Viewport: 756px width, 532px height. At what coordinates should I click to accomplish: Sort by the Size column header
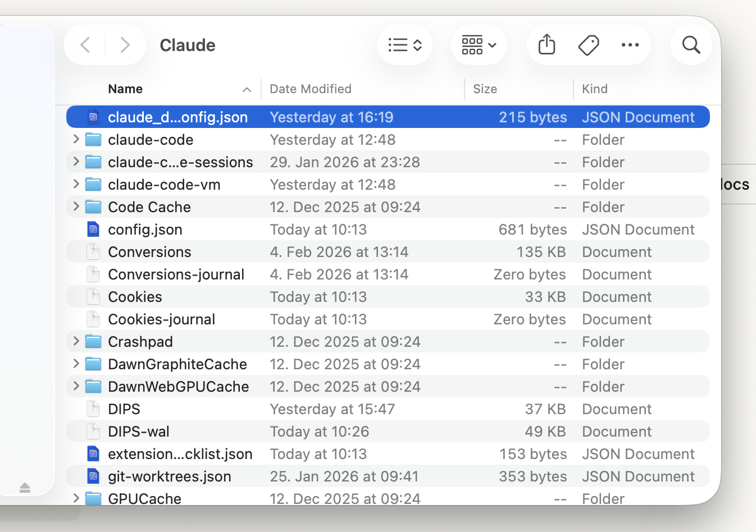click(x=485, y=89)
